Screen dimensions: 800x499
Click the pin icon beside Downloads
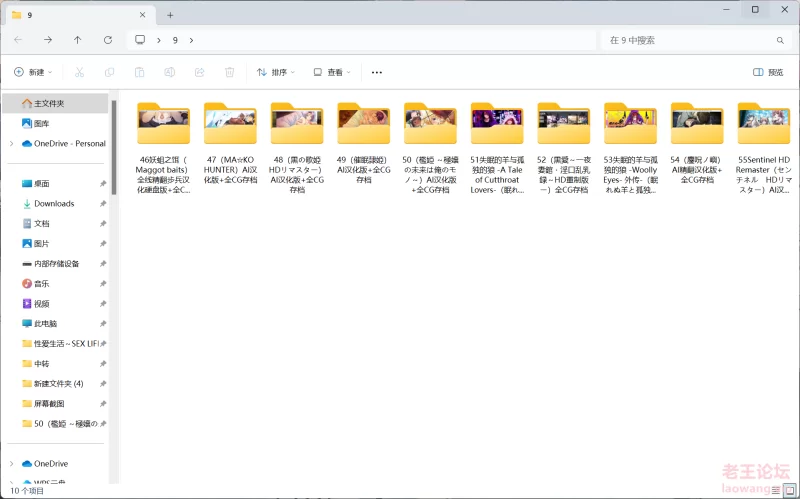coord(103,204)
